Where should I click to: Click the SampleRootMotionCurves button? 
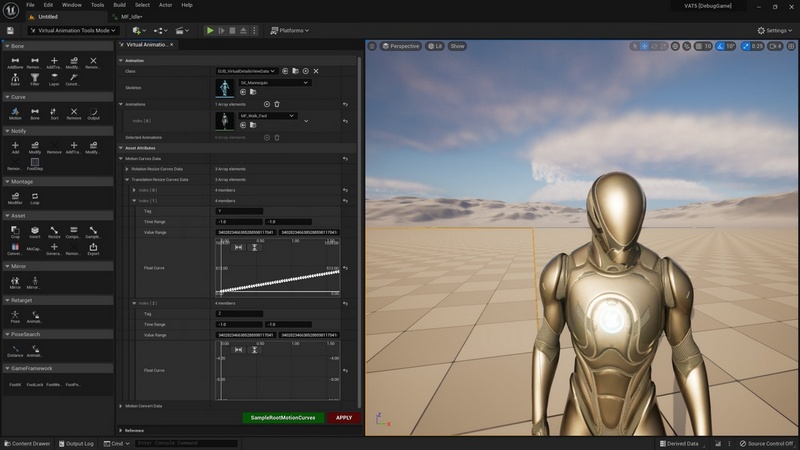point(283,418)
